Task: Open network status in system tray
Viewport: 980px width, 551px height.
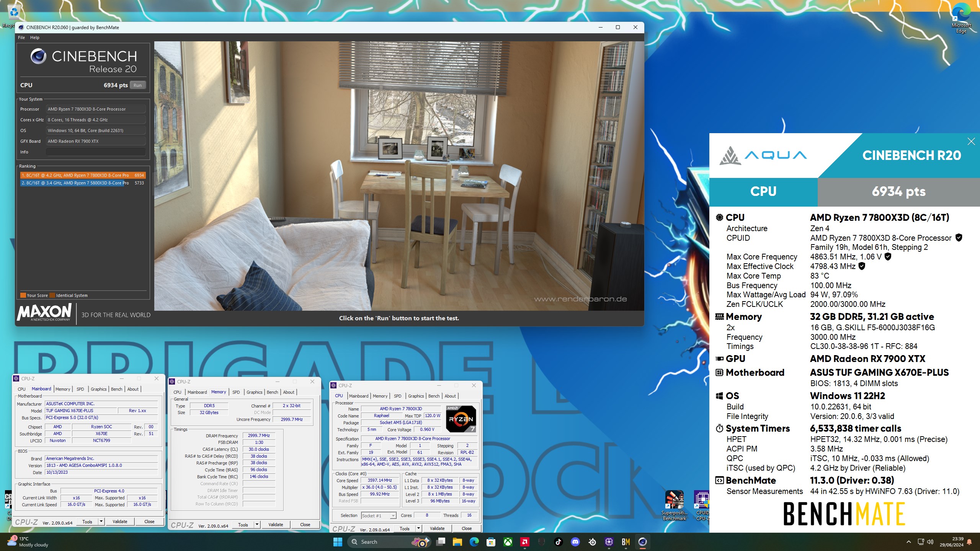Action: (x=921, y=542)
